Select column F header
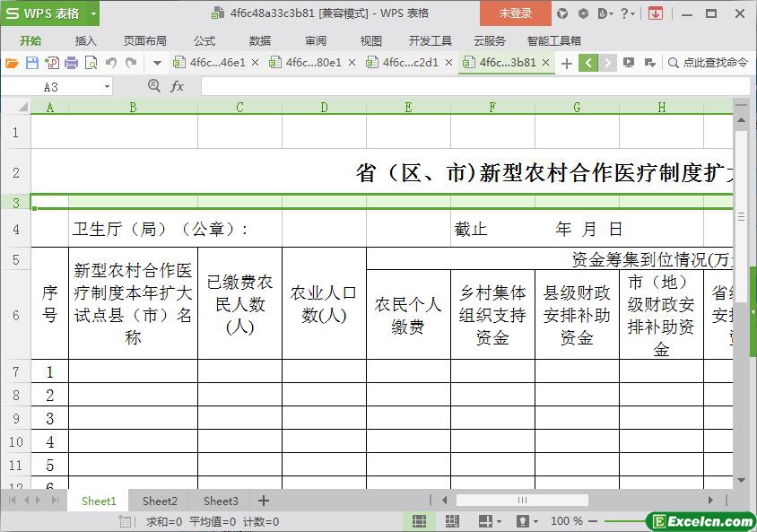Viewport: 757px width, 532px height. (492, 107)
